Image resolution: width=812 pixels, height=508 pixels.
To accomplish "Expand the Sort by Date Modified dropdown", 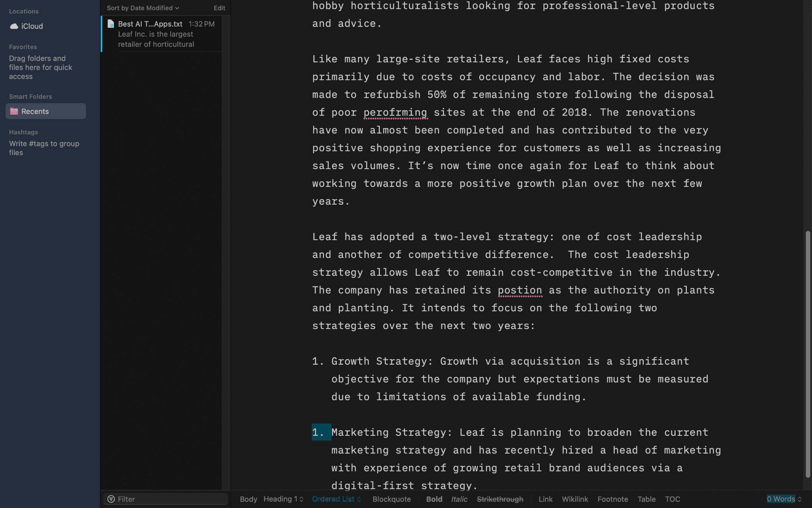I will (143, 8).
